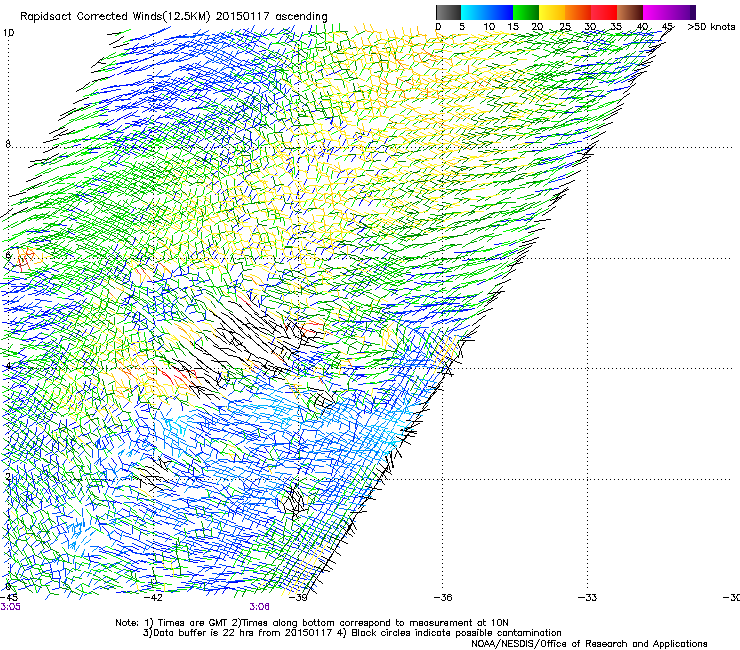
Task: Select the brown 35-40 knots color swatch
Action: coord(630,12)
